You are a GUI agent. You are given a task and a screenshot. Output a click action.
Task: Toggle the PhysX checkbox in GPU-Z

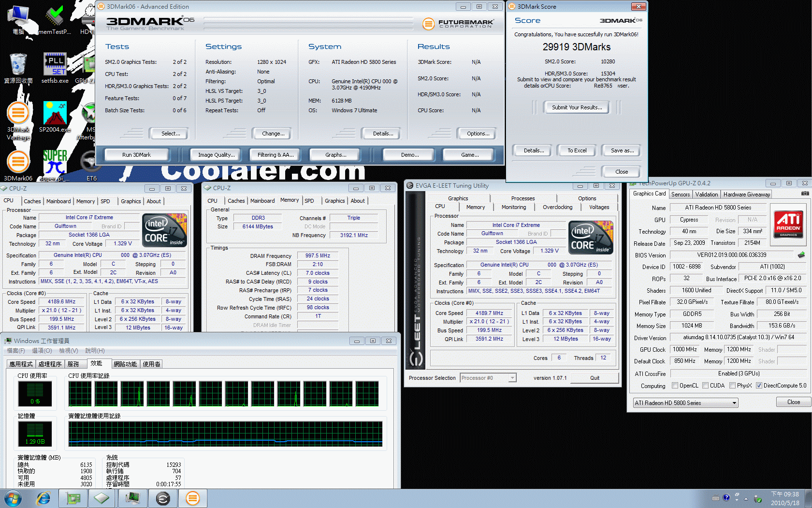tap(733, 386)
